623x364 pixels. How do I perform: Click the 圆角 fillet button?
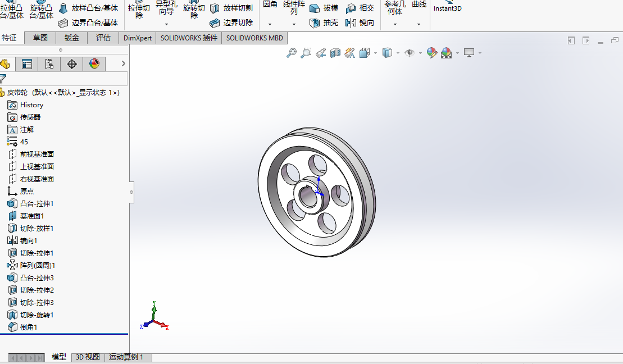click(270, 4)
